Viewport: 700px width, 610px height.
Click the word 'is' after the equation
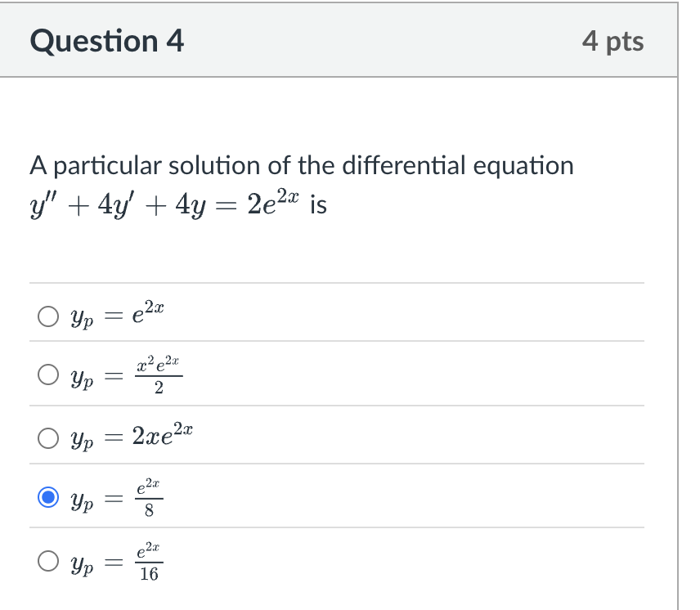[x=319, y=204]
